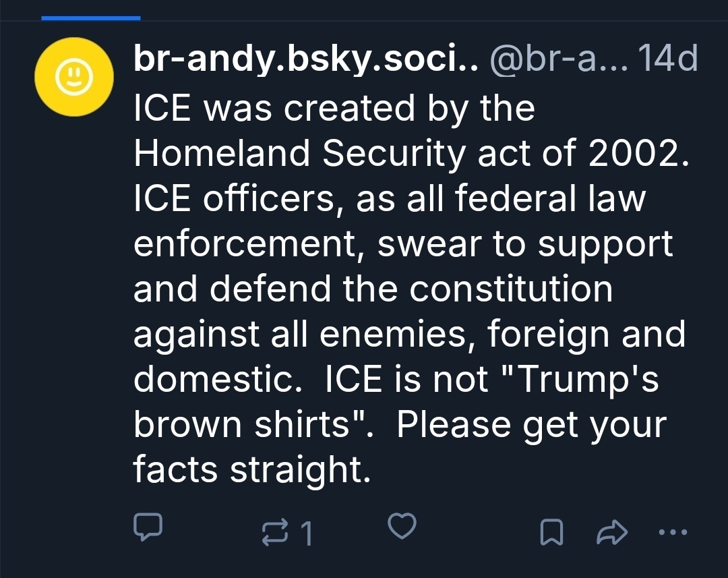Screen dimensions: 728x578
Task: Click the "and defend the constitution" line
Action: pyautogui.click(x=373, y=289)
